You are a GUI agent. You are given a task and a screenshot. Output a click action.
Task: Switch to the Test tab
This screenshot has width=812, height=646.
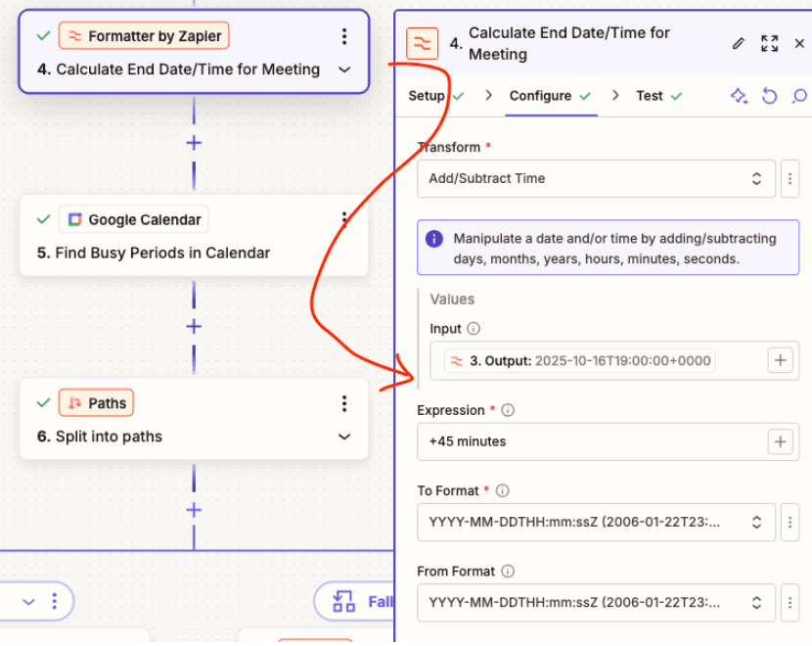652,96
